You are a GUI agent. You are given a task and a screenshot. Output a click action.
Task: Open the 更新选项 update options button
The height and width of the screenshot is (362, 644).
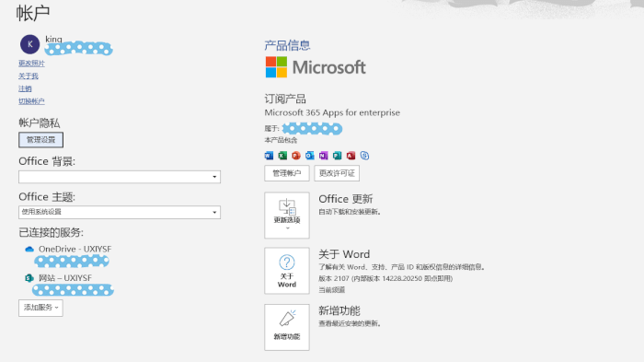click(287, 216)
